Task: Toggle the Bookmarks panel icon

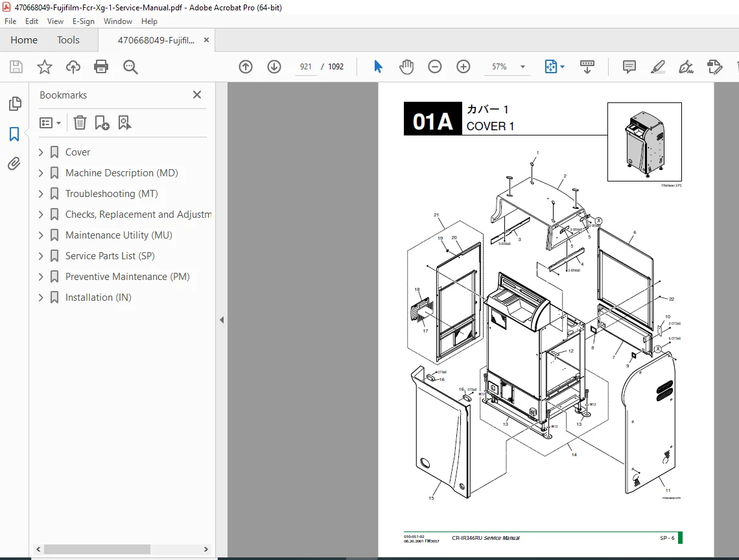Action: tap(15, 134)
